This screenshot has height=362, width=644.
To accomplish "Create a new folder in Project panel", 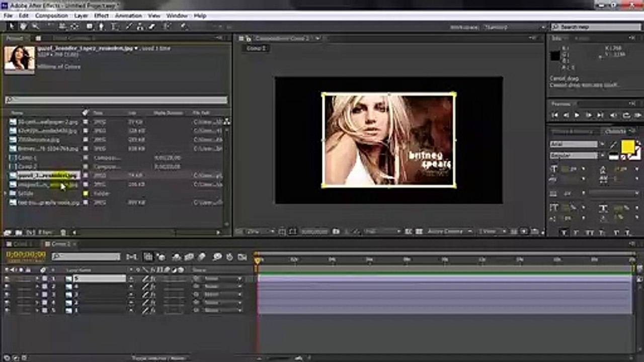I will (x=19, y=232).
